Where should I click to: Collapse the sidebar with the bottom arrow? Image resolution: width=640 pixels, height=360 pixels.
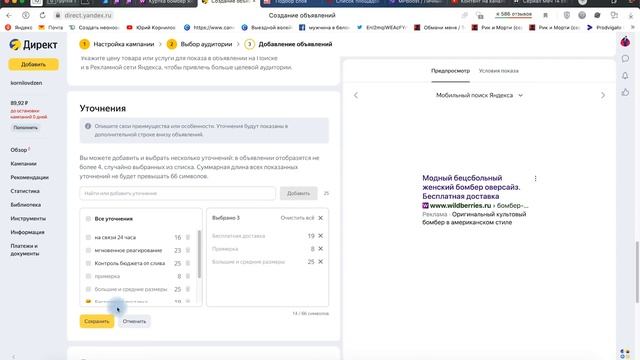pyautogui.click(x=13, y=357)
